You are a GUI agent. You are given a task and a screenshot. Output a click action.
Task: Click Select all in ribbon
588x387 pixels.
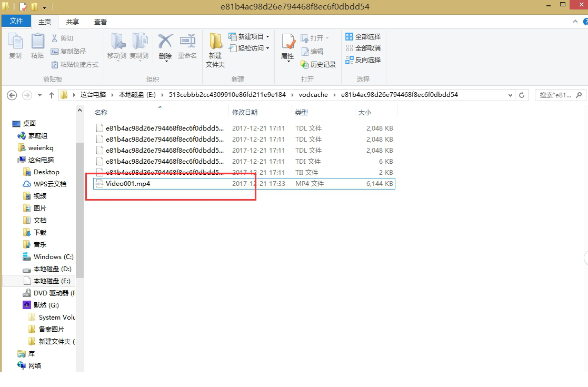point(363,37)
